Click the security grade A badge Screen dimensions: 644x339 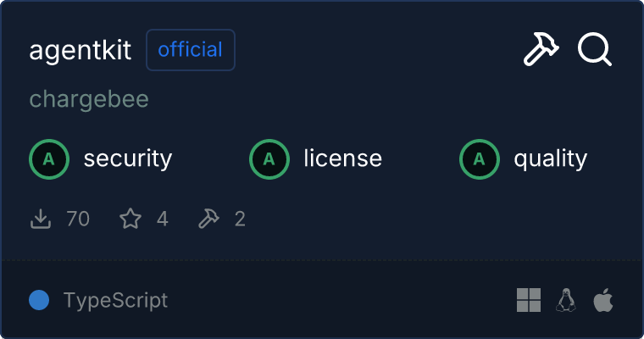click(49, 158)
